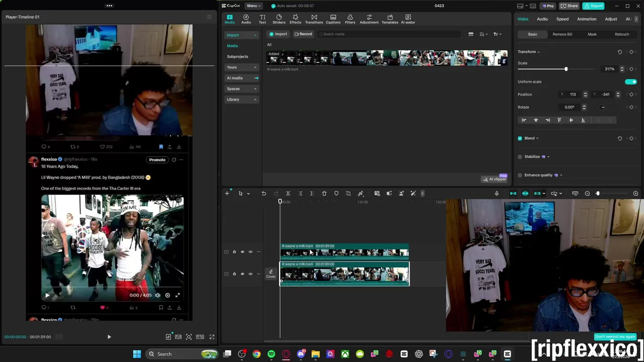Collapse the Import section in the sidebar

pyautogui.click(x=255, y=35)
